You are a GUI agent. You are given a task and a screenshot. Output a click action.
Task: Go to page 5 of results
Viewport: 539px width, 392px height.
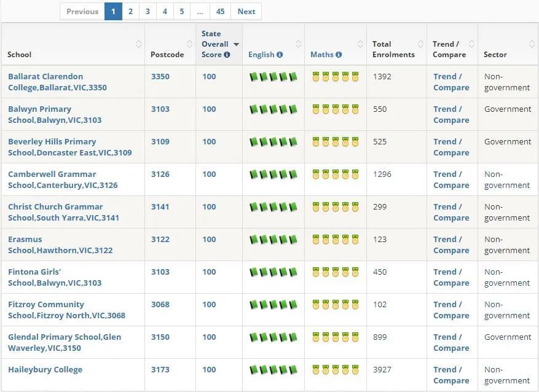tap(182, 11)
